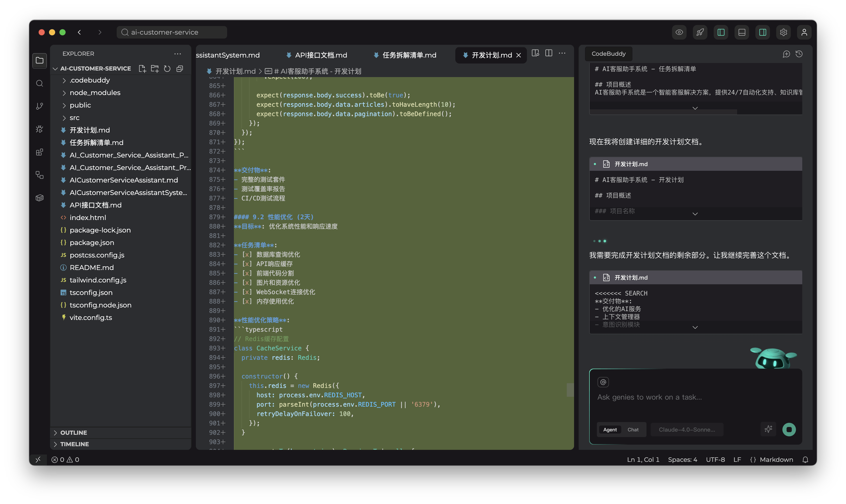The height and width of the screenshot is (504, 846).
Task: Open the Explorer view in activity bar
Action: coord(39,60)
